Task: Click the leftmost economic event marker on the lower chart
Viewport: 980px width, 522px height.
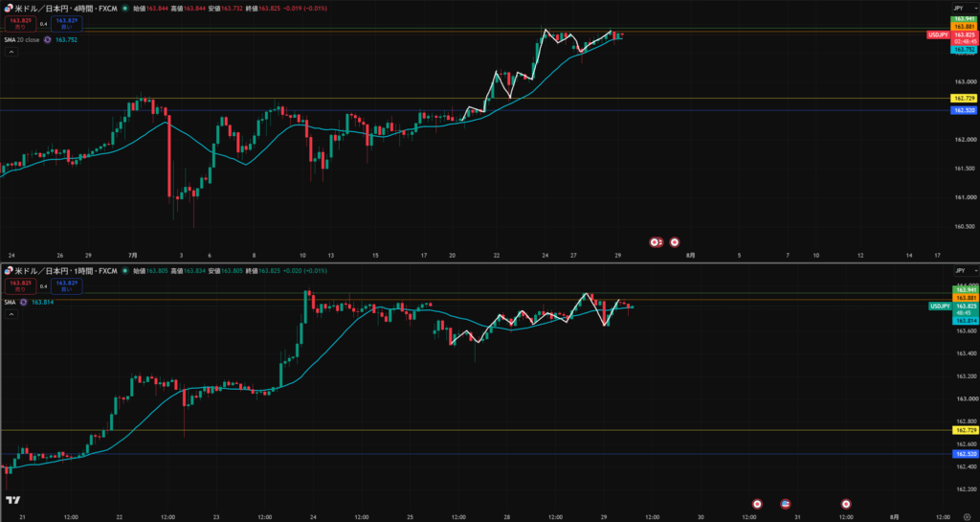Action: pyautogui.click(x=757, y=503)
